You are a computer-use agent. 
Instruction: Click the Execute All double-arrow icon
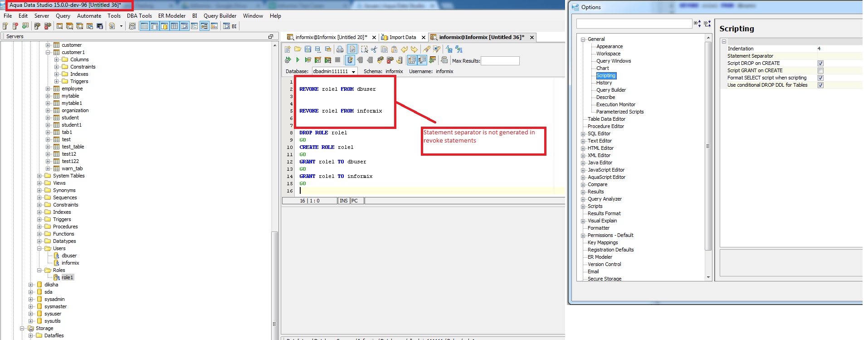[x=288, y=60]
